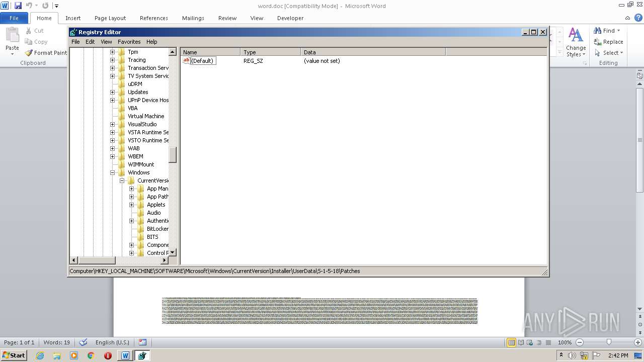
Task: Open the media player taskbar icon
Action: point(74,355)
